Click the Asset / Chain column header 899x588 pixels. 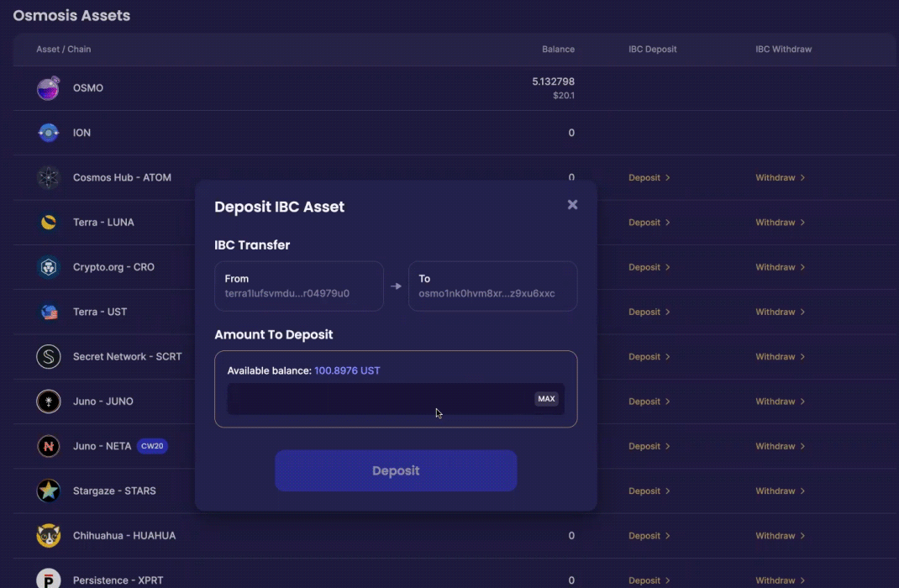64,50
